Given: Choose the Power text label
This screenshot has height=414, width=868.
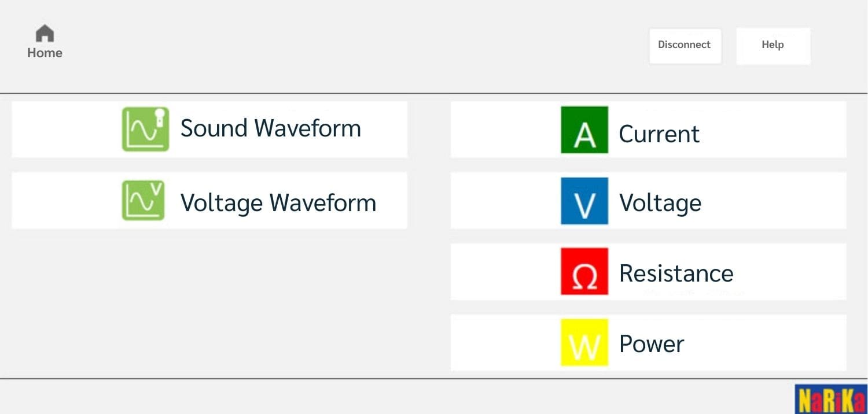Looking at the screenshot, I should click(652, 344).
